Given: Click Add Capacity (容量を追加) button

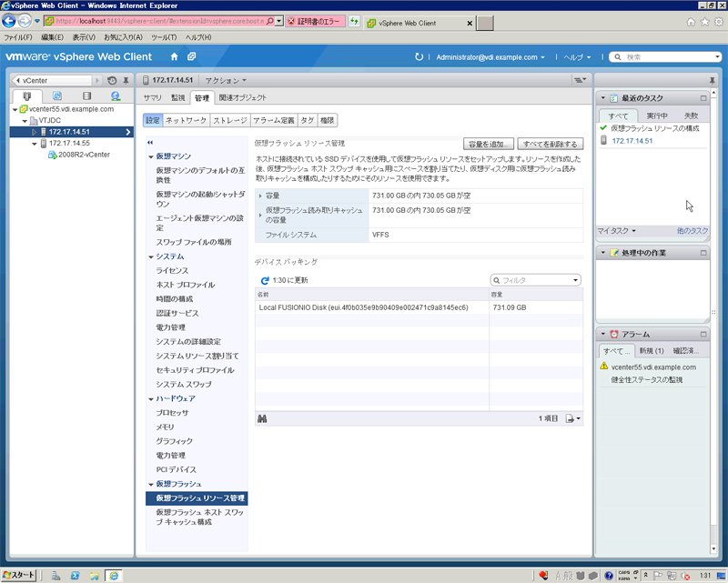Looking at the screenshot, I should coord(489,144).
